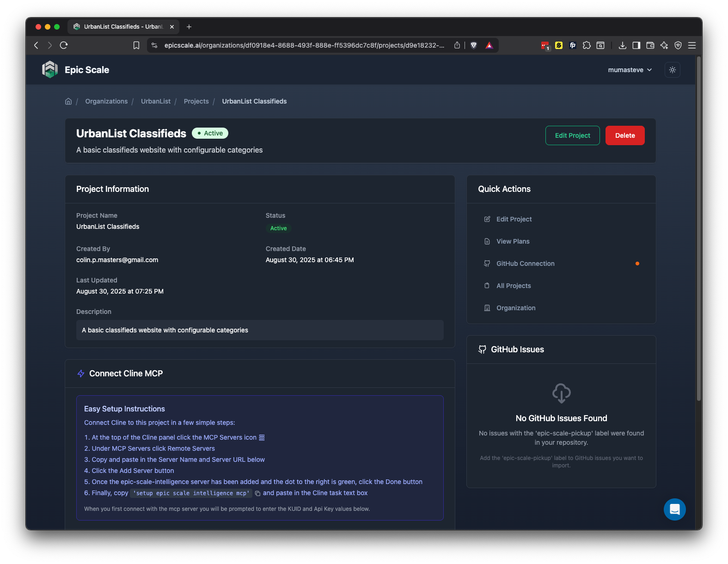The height and width of the screenshot is (564, 728).
Task: Click the site settings icon in address bar
Action: coord(155,45)
